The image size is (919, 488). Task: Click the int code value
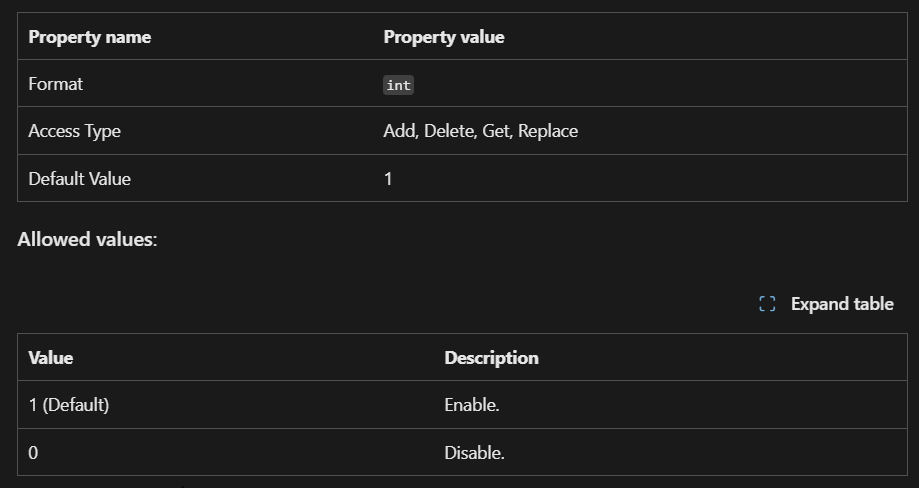click(x=398, y=85)
